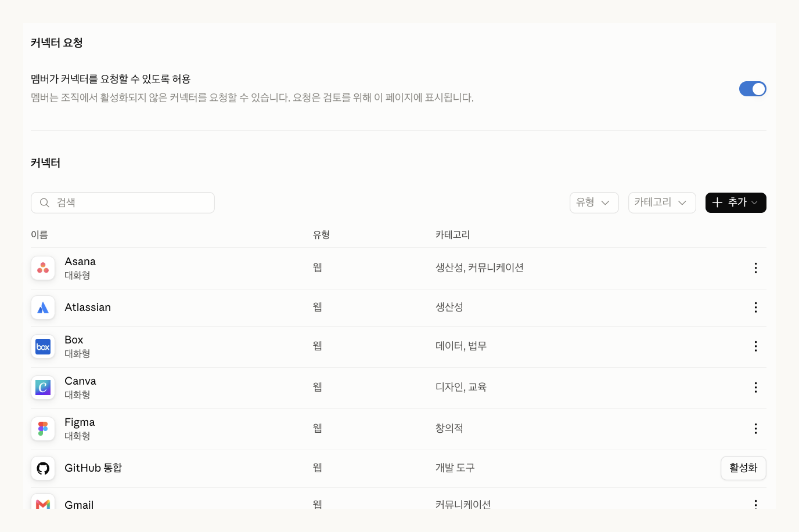Open the more options menu for Atlassian
This screenshot has height=532, width=799.
pyautogui.click(x=755, y=307)
